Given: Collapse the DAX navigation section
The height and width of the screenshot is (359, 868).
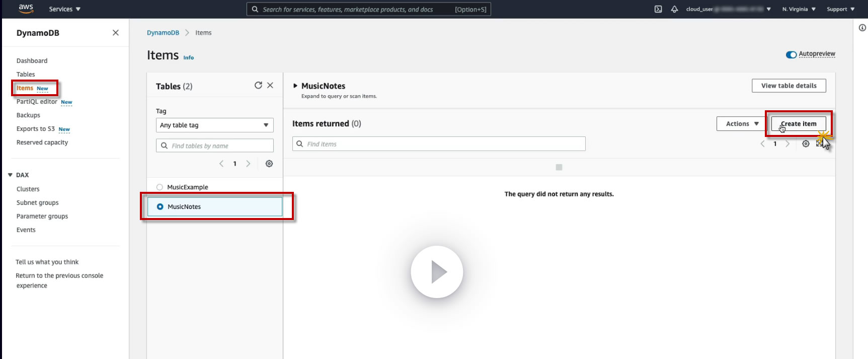Looking at the screenshot, I should (10, 175).
